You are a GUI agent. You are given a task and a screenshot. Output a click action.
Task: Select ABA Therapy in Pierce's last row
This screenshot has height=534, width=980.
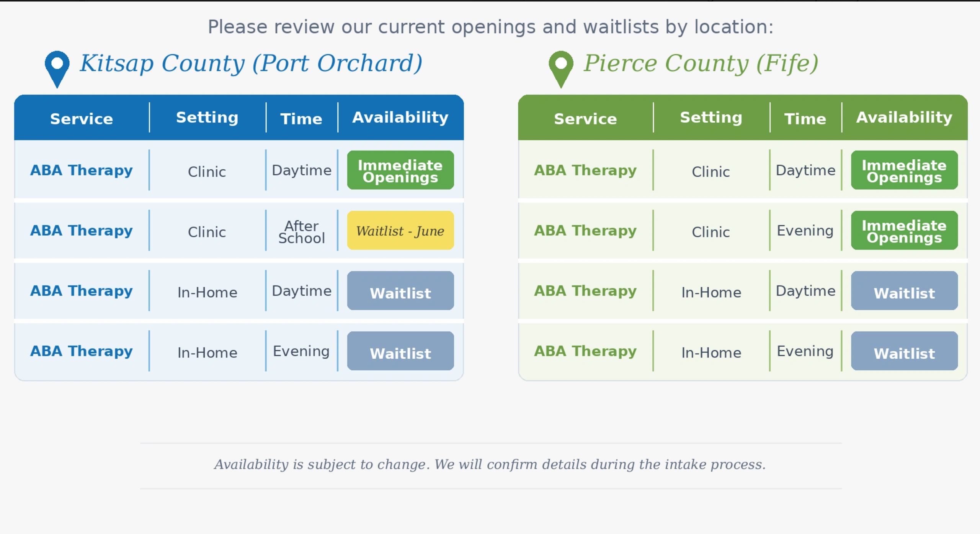[585, 351]
